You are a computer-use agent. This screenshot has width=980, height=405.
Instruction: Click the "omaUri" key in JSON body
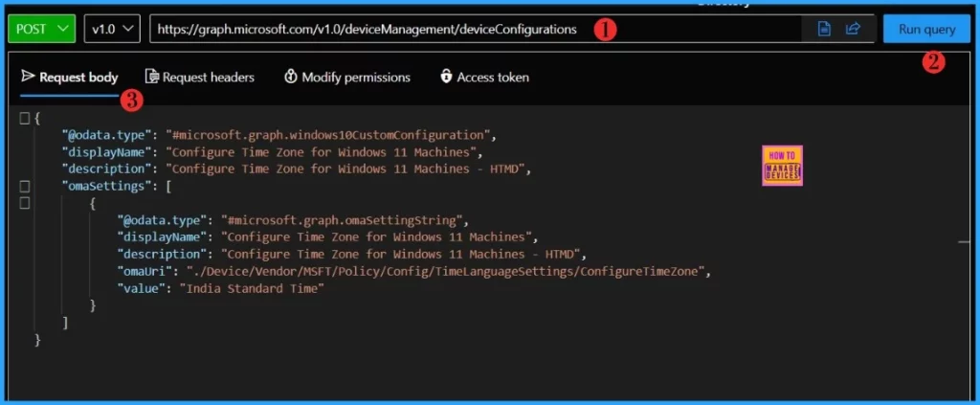pos(146,271)
